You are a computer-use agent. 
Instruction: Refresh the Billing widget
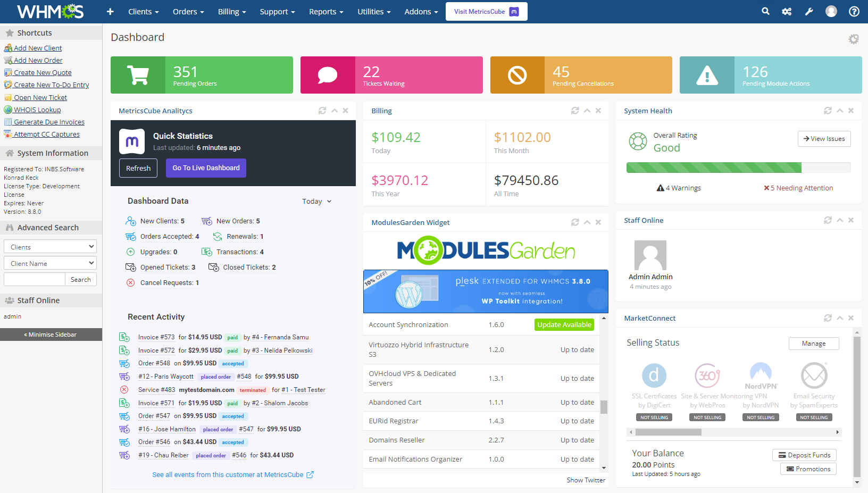[x=575, y=111]
